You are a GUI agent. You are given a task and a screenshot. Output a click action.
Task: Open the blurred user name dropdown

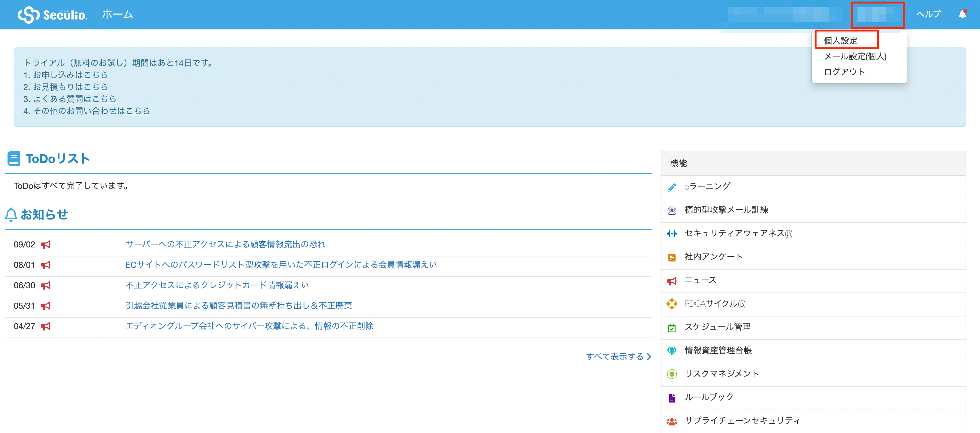877,14
